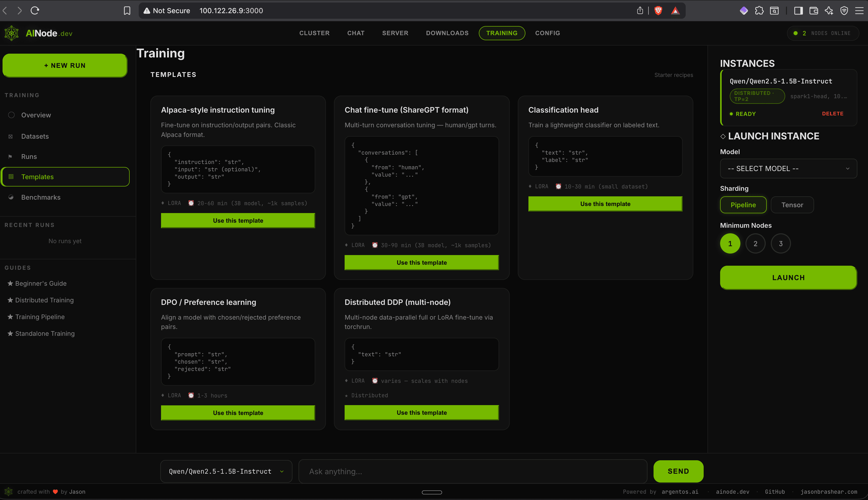Open the Brave shields lion icon
Image resolution: width=868 pixels, height=500 pixels.
point(658,11)
